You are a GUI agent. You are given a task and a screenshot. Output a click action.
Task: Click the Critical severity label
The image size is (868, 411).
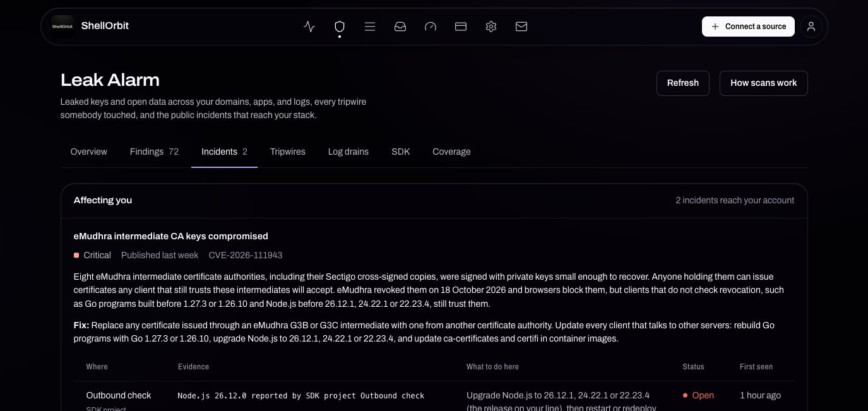tap(97, 255)
